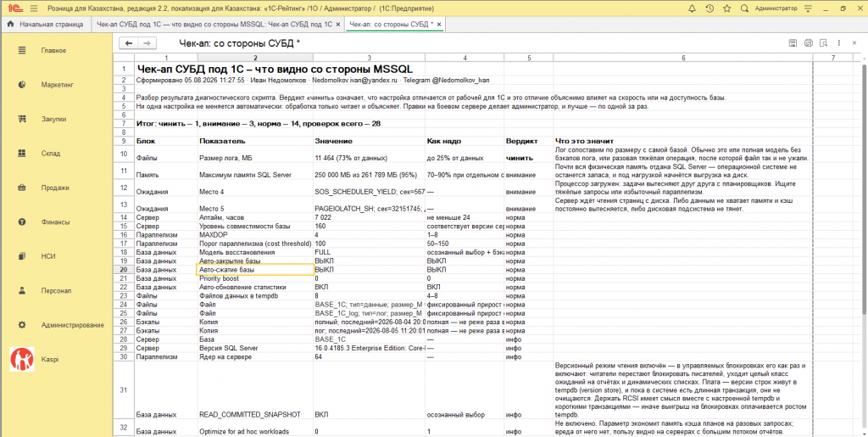Click the Маркетинг pie chart icon
Screen dimensions: 868x437
22,85
